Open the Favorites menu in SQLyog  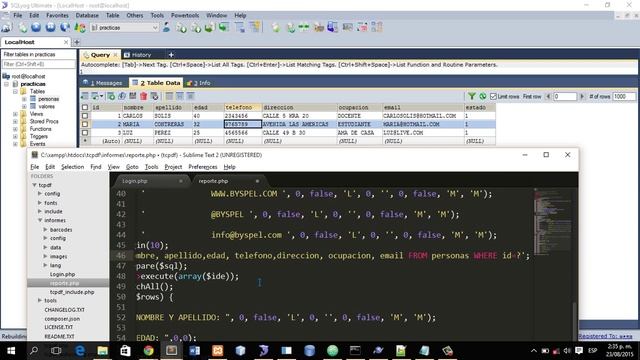point(57,15)
